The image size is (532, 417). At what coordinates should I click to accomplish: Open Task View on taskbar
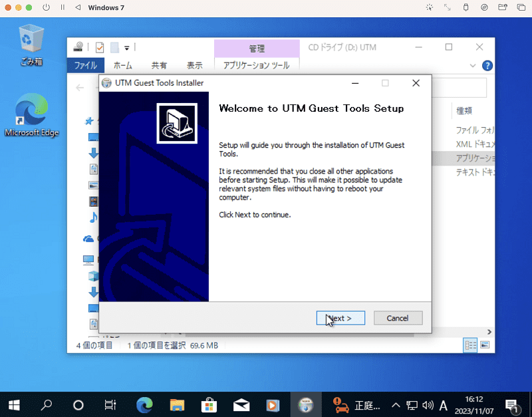tap(110, 405)
